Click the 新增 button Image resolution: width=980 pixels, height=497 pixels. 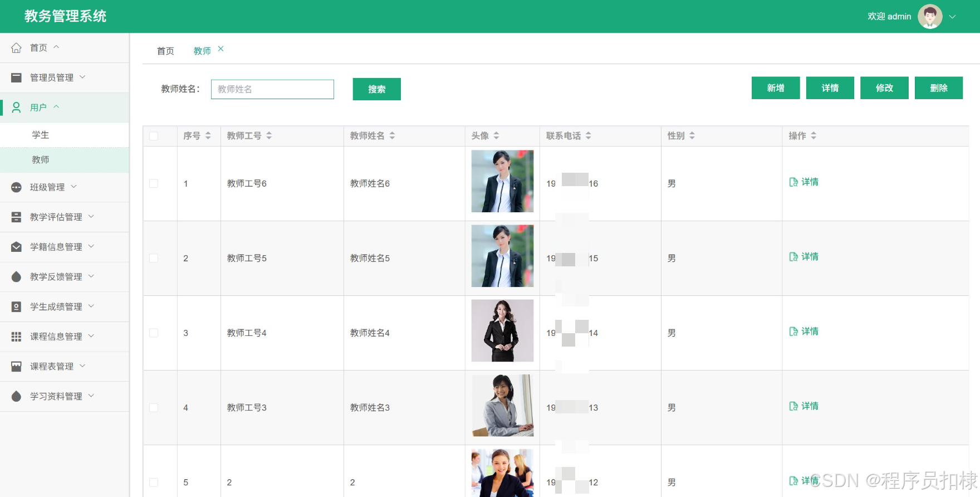pyautogui.click(x=776, y=88)
